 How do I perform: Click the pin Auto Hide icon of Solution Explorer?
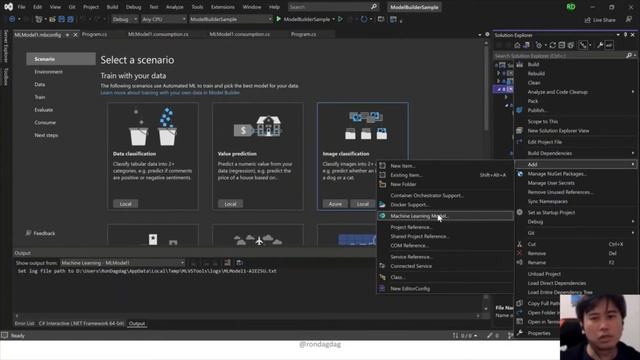(625, 35)
